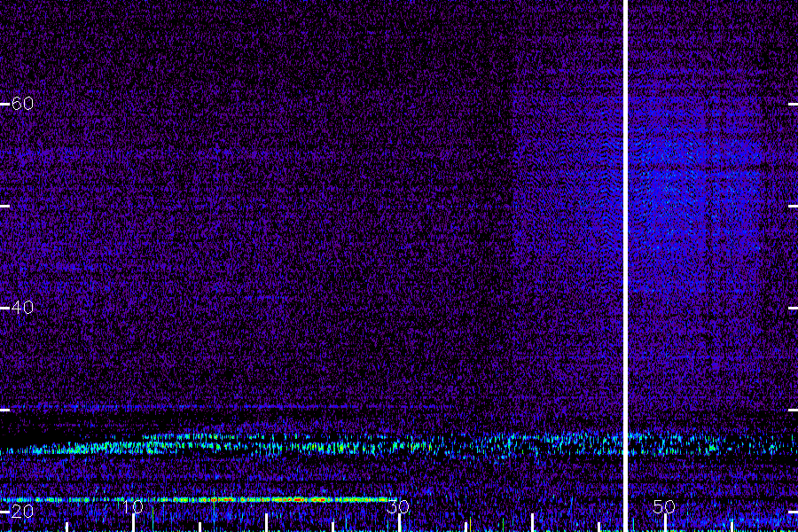This screenshot has height=532, width=798.
Task: Select the vertical white time marker line
Action: pyautogui.click(x=625, y=266)
